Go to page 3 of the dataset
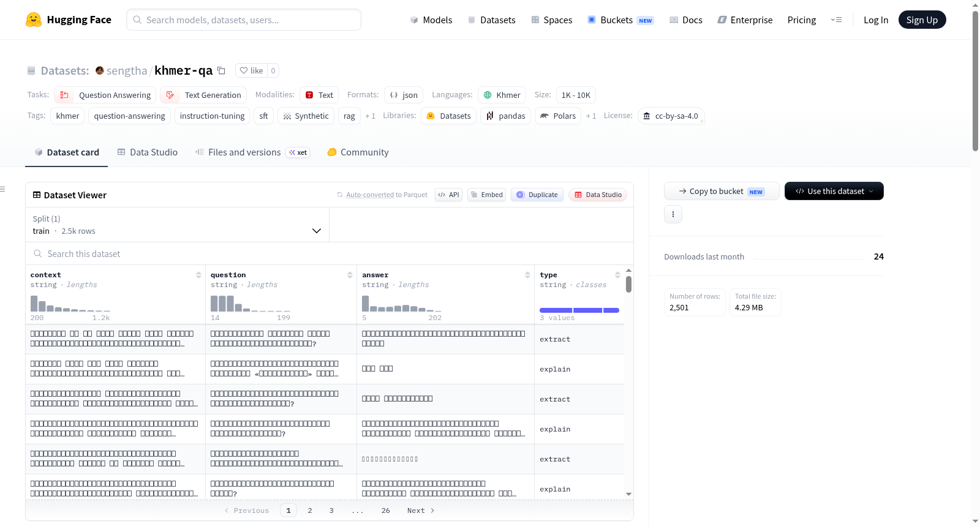 (331, 510)
